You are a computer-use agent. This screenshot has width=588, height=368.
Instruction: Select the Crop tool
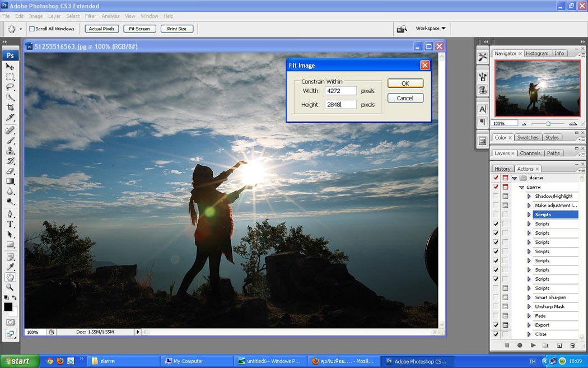pyautogui.click(x=10, y=107)
